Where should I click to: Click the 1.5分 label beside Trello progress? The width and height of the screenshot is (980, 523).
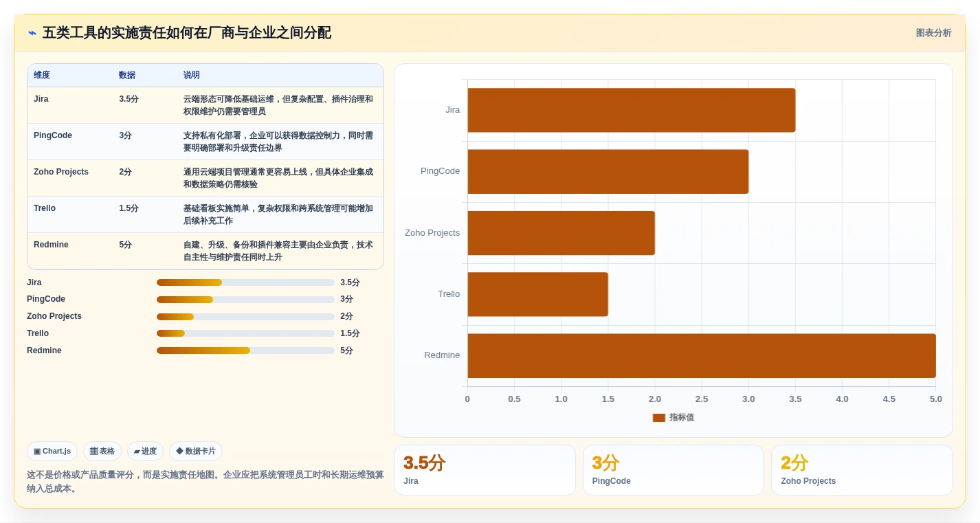click(x=350, y=333)
